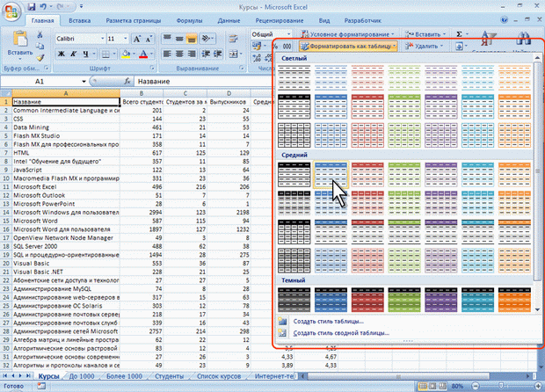Zoom in with the plus button

(538, 386)
